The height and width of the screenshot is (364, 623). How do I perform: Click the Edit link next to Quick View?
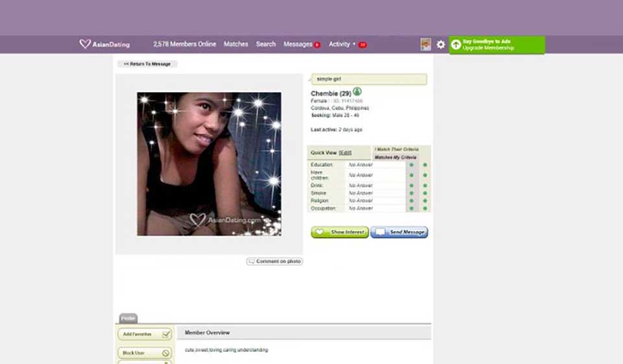coord(345,152)
